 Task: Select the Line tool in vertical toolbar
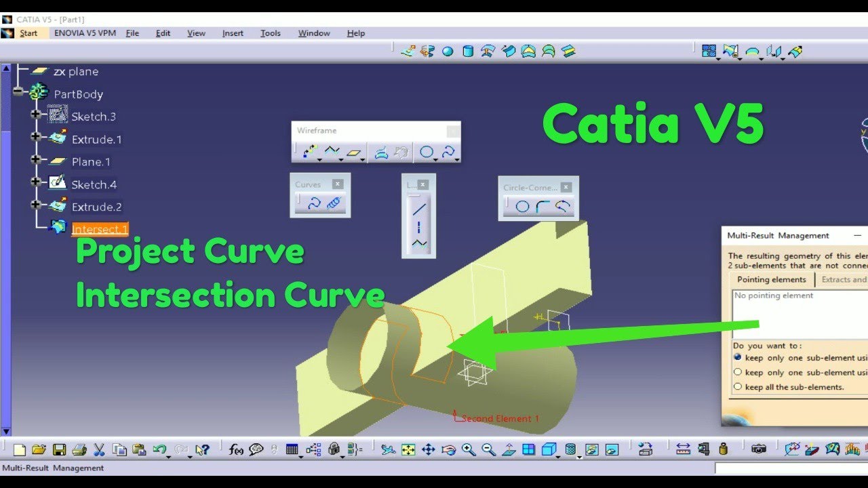[419, 209]
